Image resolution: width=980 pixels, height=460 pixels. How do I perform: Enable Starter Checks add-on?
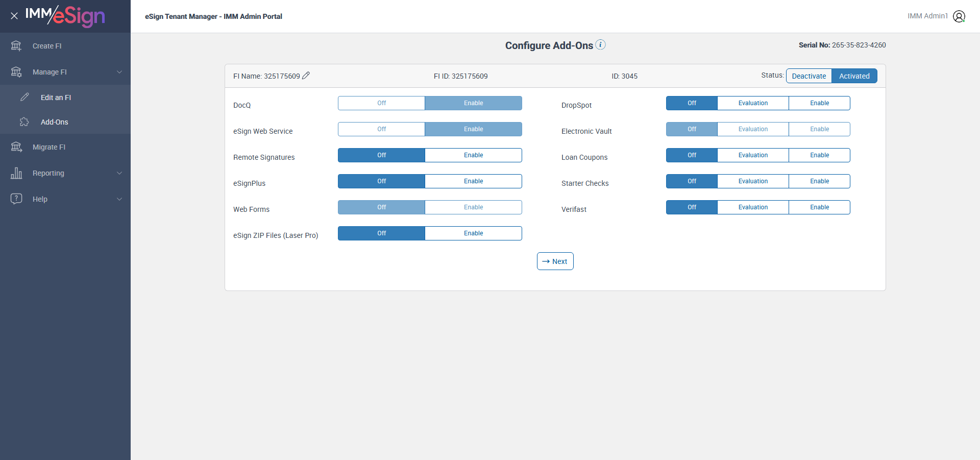point(819,181)
